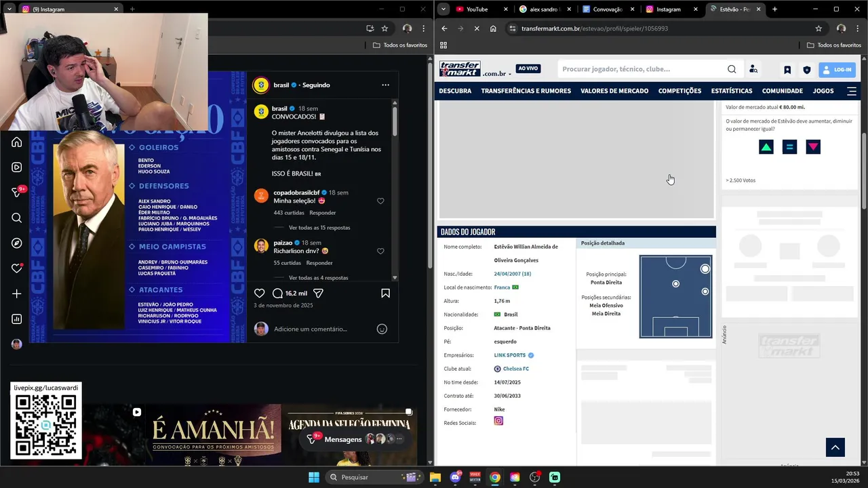
Task: Stop loading the Transfermarkt page
Action: 477,28
